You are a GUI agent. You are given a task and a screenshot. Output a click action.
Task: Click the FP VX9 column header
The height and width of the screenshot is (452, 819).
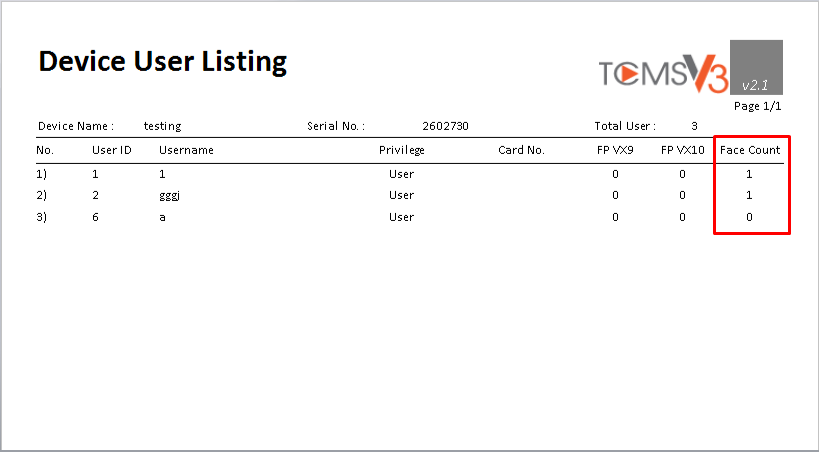click(x=615, y=150)
